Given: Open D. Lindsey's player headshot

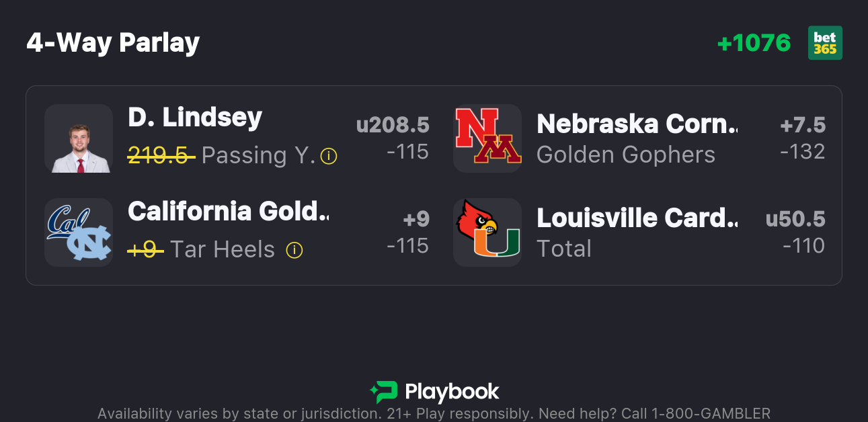Looking at the screenshot, I should tap(78, 138).
